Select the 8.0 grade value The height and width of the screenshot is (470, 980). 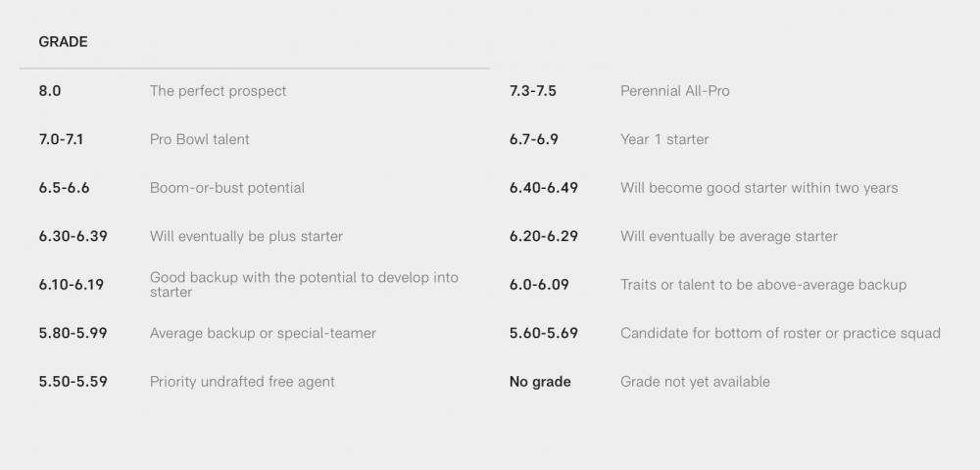(50, 91)
